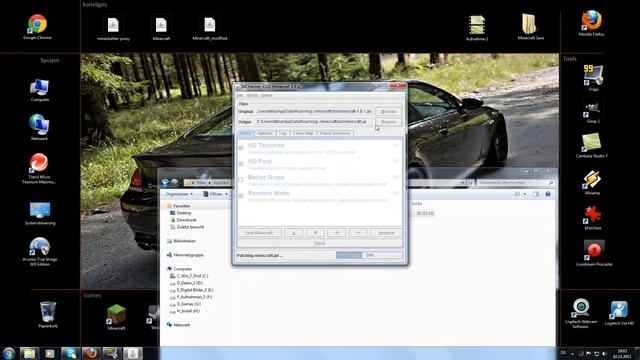Open Skype from the taskbar
This screenshot has width=640, height=360.
click(70, 353)
